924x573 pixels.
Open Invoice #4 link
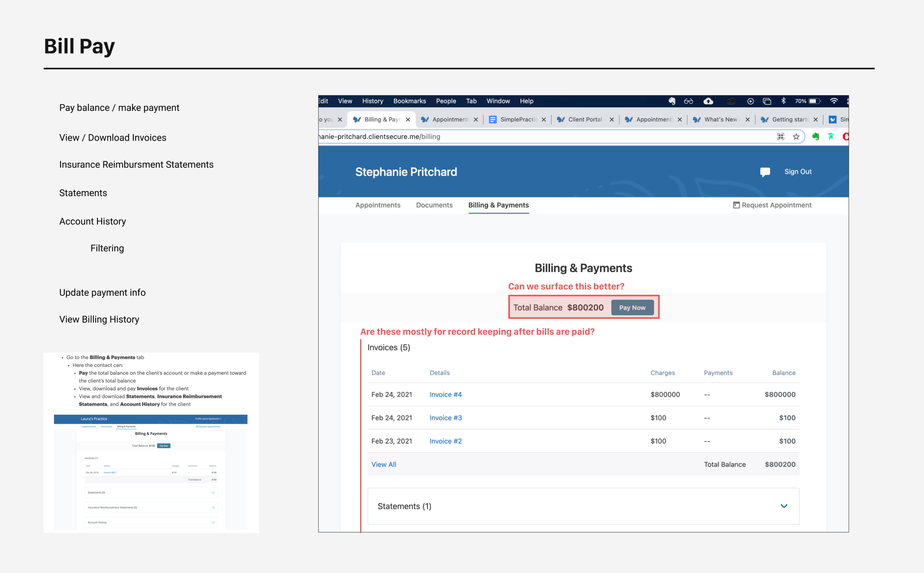(445, 394)
